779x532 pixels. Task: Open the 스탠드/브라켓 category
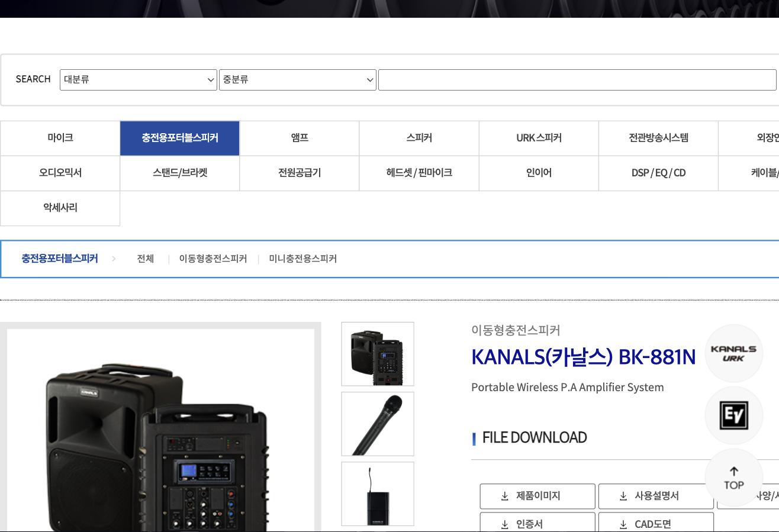pos(180,173)
